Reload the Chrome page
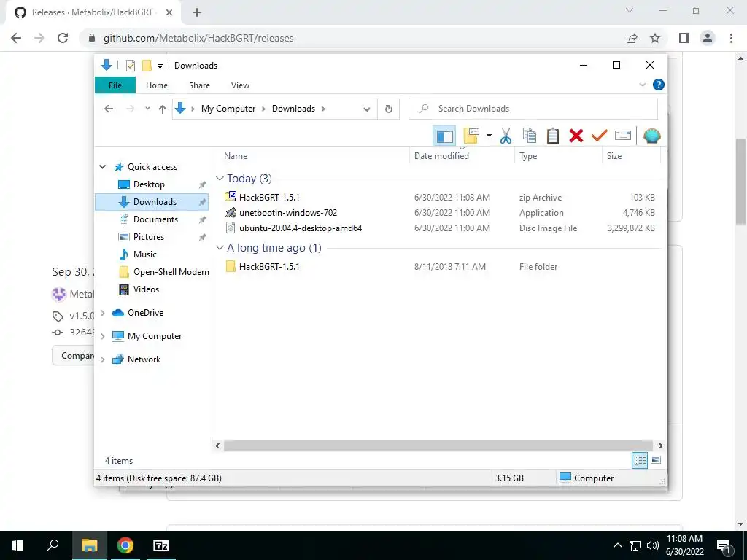This screenshot has height=560, width=747. (63, 38)
